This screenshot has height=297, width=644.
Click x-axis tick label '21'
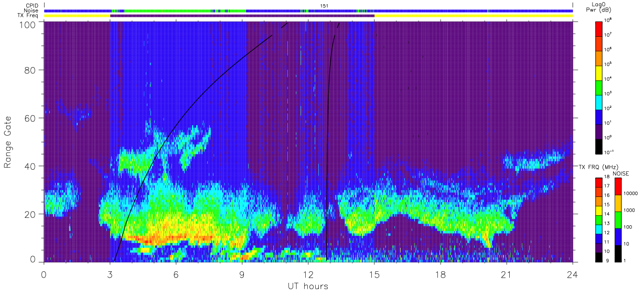pyautogui.click(x=506, y=274)
